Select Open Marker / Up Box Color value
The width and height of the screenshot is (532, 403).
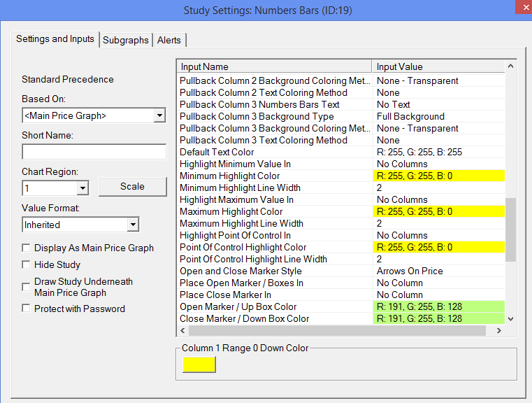(439, 306)
